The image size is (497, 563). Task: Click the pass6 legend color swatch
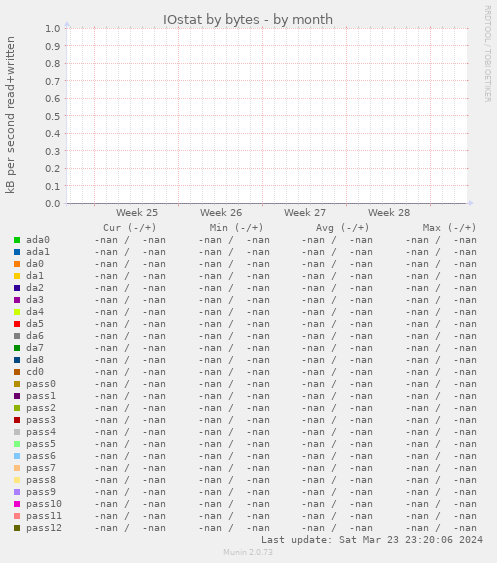[x=17, y=456]
